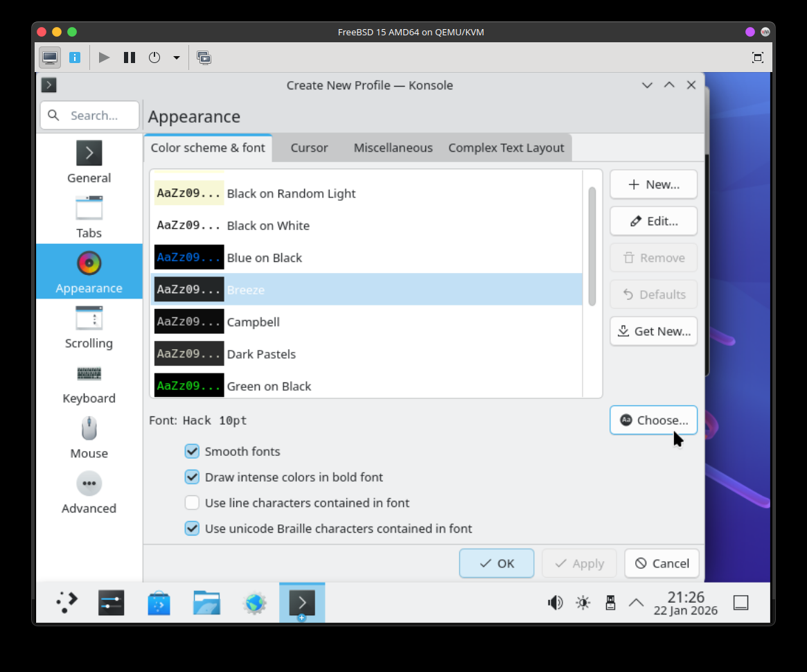Expand hidden system tray icons arrow
The width and height of the screenshot is (807, 672).
636,603
